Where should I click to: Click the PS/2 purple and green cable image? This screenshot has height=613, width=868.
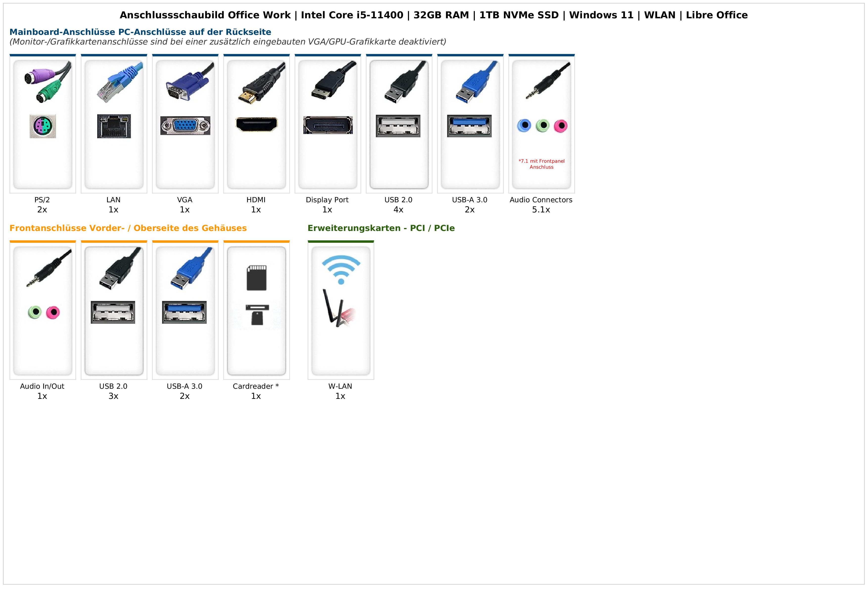tap(47, 82)
